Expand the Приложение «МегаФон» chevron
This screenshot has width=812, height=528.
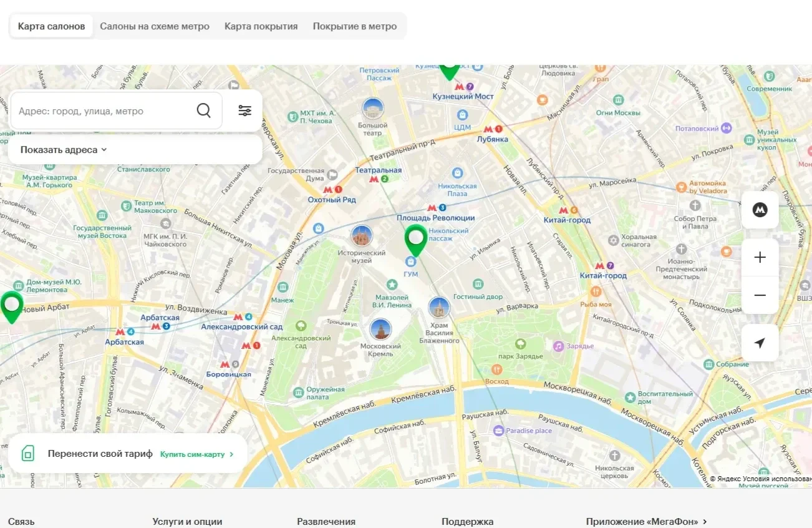click(x=705, y=522)
